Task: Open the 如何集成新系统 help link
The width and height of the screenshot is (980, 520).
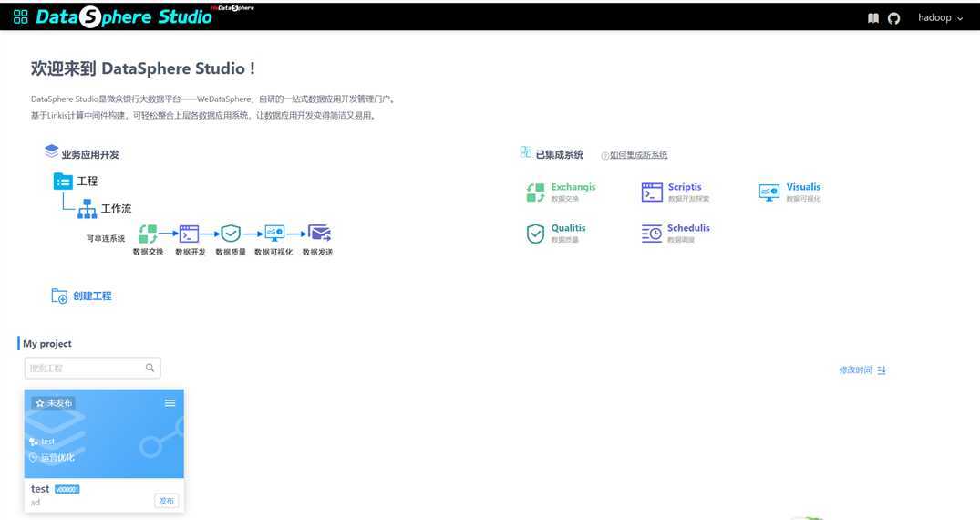Action: (638, 155)
